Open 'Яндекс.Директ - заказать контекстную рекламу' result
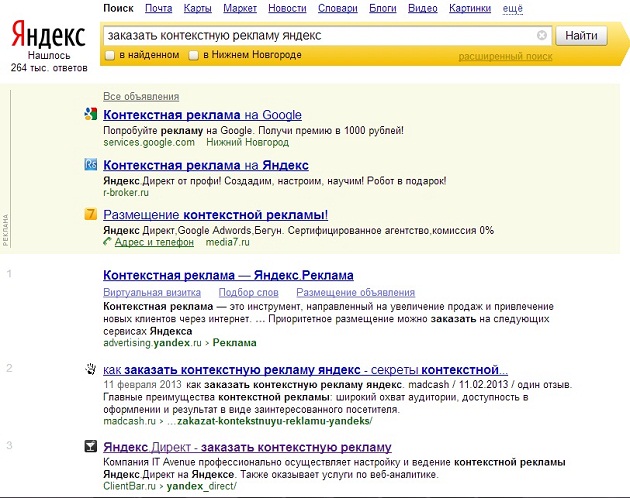Viewport: 630px width, 498px height. (247, 447)
